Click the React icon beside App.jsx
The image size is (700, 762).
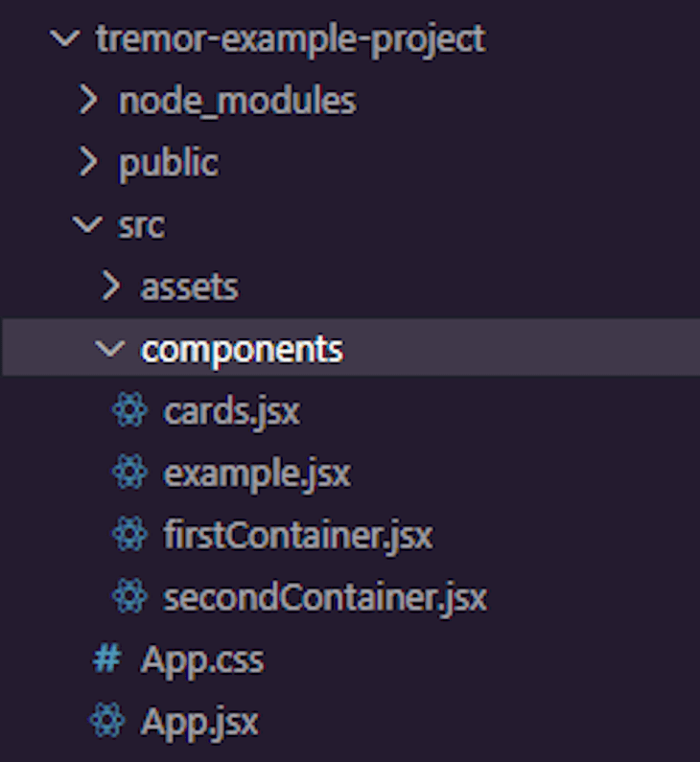point(107,721)
